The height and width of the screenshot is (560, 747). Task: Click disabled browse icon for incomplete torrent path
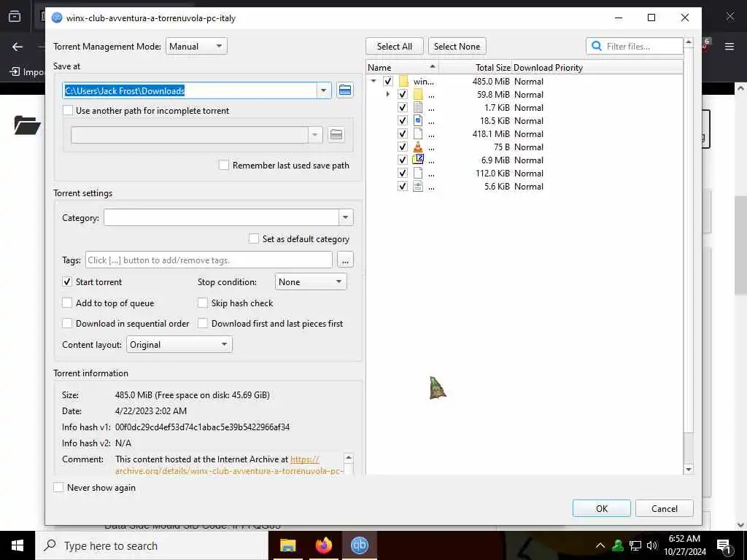[336, 135]
